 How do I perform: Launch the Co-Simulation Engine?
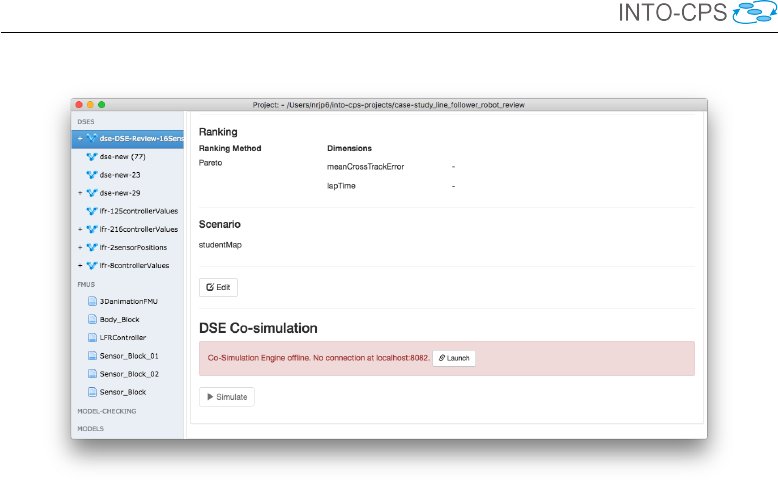tap(454, 358)
